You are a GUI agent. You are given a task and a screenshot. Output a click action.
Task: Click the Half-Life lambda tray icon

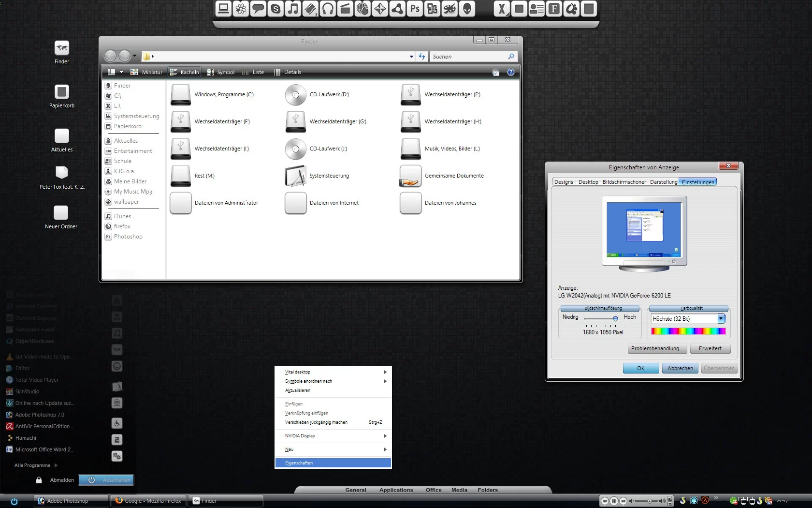point(705,501)
